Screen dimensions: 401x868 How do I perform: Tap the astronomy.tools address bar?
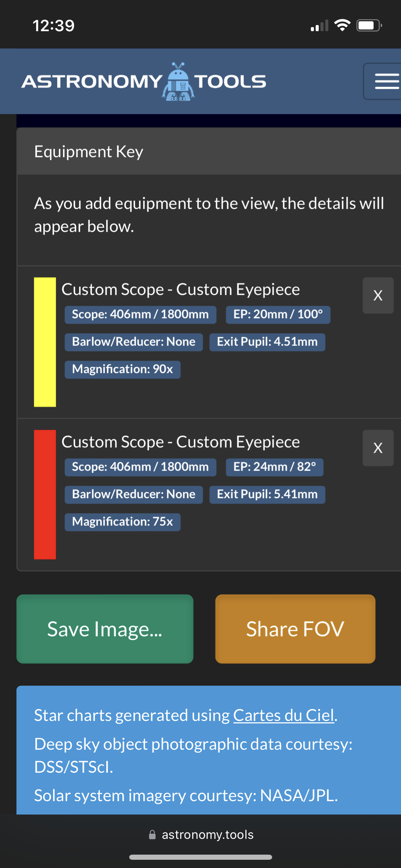(207, 835)
